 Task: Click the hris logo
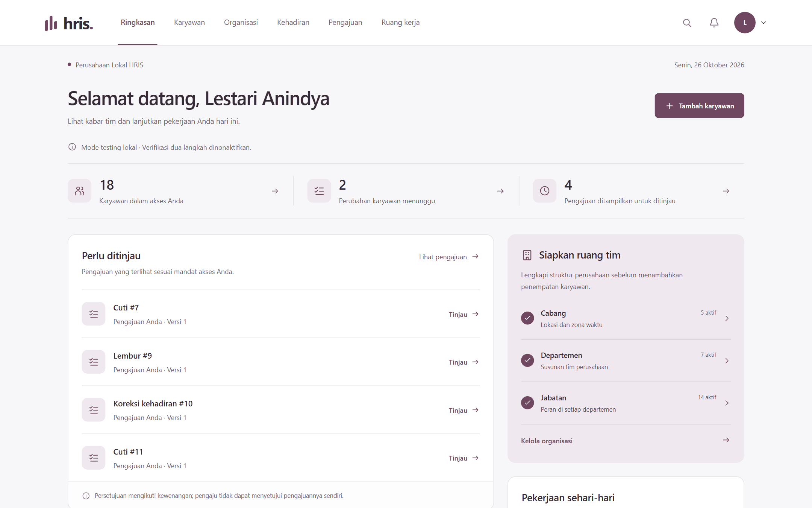[x=69, y=23]
